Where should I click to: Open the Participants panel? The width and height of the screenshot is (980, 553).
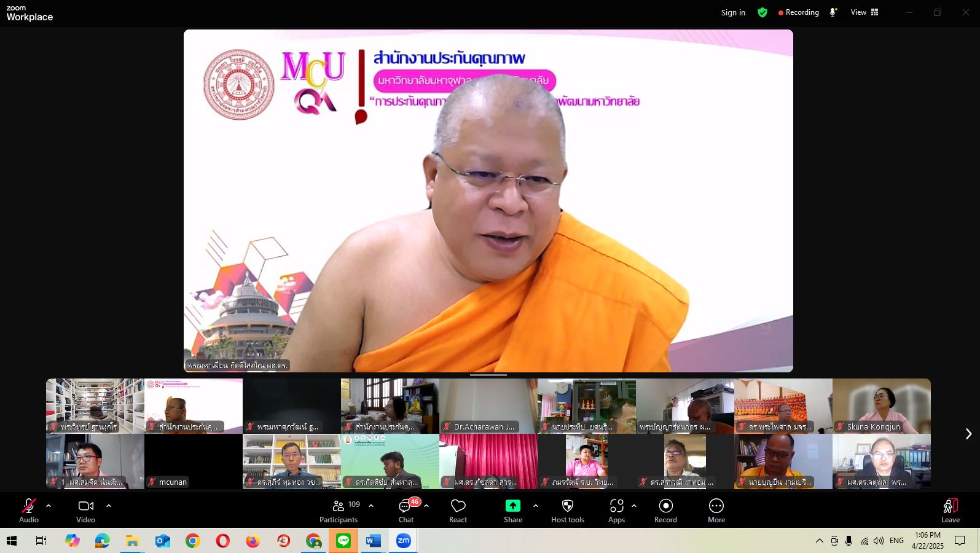coord(339,511)
